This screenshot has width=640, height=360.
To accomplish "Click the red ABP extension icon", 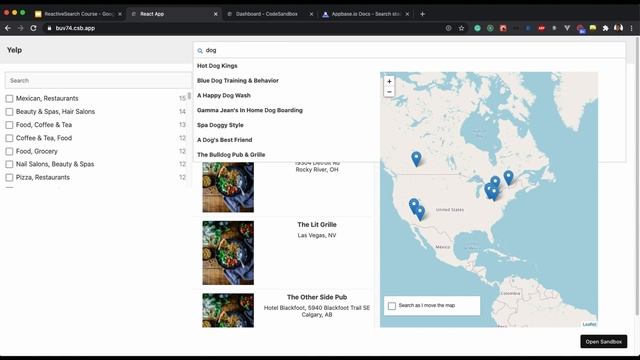I will point(541,28).
